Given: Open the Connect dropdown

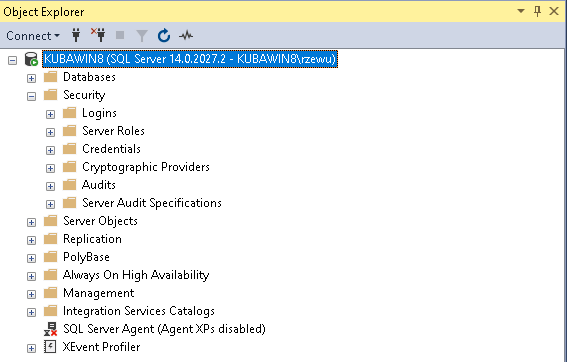Looking at the screenshot, I should (33, 36).
